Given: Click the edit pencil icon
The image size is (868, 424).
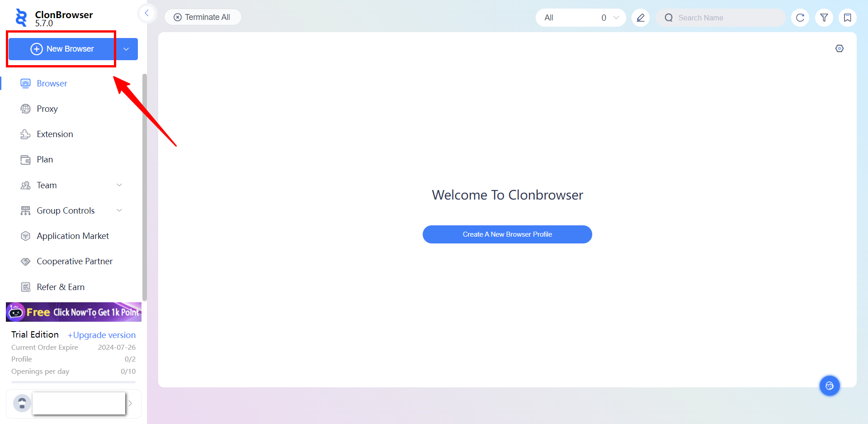Looking at the screenshot, I should click(641, 18).
